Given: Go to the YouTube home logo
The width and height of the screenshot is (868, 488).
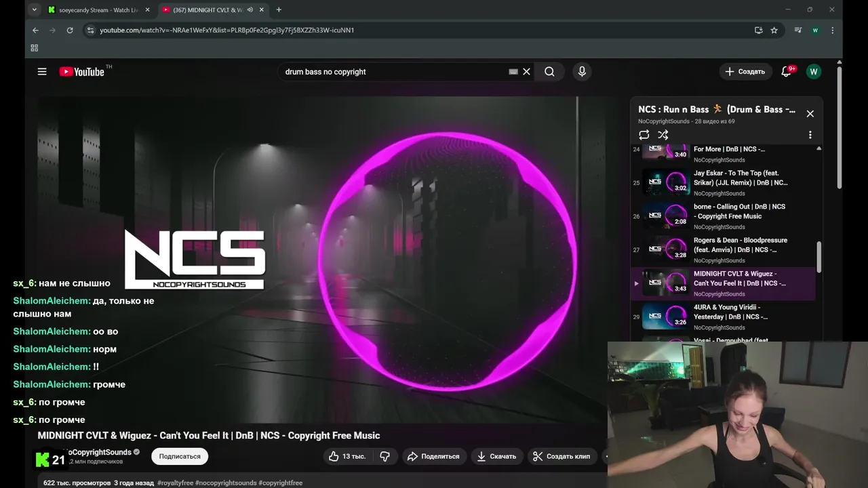Looking at the screenshot, I should point(81,72).
